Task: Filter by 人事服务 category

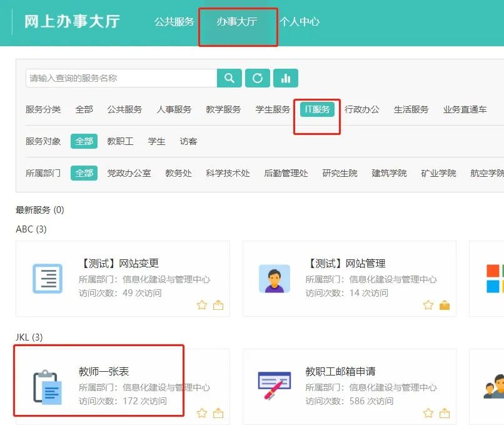Action: (174, 109)
